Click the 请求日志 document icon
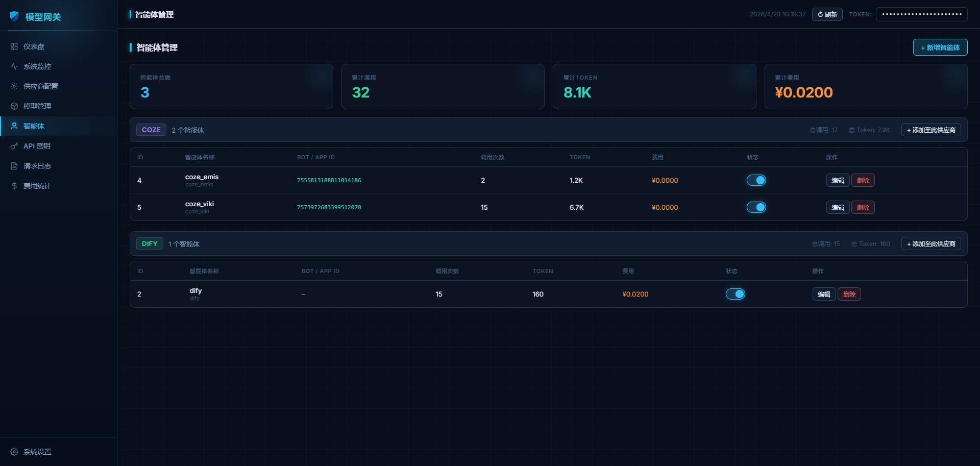980x466 pixels. pyautogui.click(x=14, y=166)
